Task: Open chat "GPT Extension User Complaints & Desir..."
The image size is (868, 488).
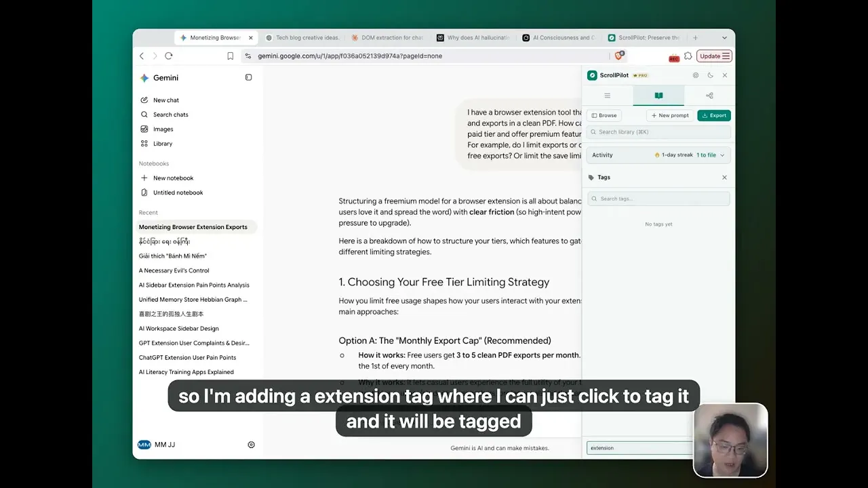Action: coord(194,343)
